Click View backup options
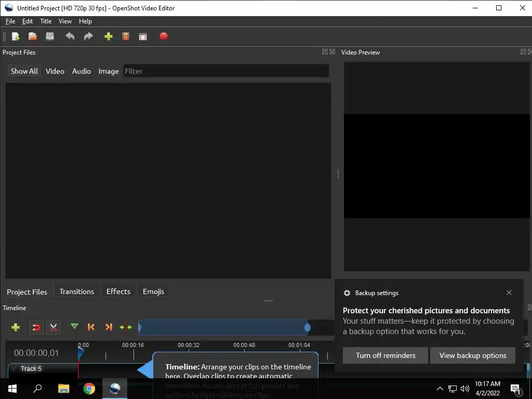 click(473, 355)
